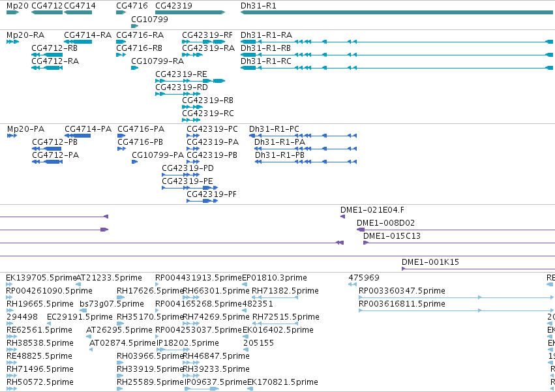Click the EP01810.3prime EST label
555x392 pixels.
tap(275, 278)
